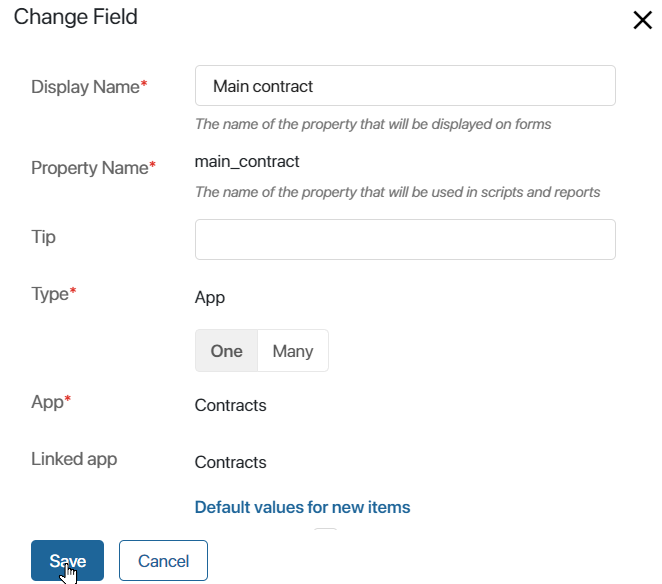Click the App type value text

209,298
